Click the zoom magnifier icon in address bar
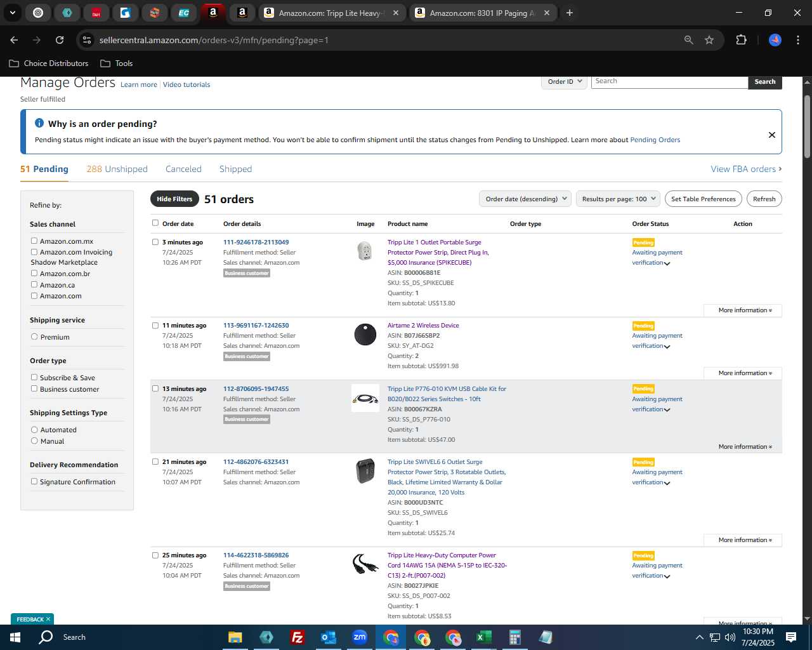 pyautogui.click(x=689, y=40)
